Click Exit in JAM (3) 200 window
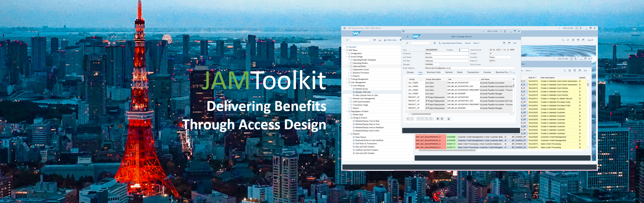 pos(585,70)
